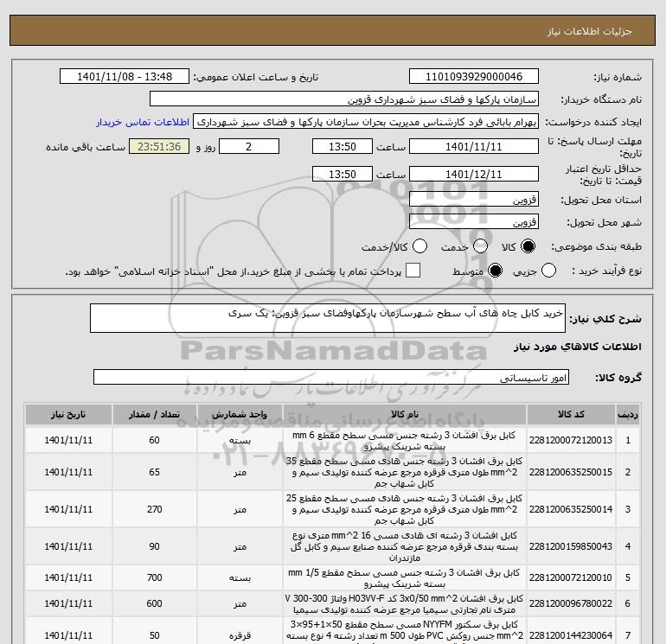The height and width of the screenshot is (644, 666).
Task: Click the buyer organization name field
Action: coord(344,99)
